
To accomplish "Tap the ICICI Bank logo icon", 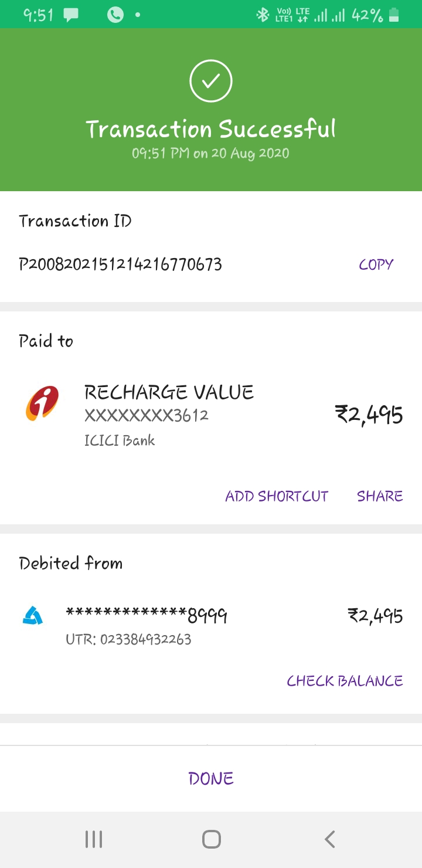I will [x=42, y=404].
